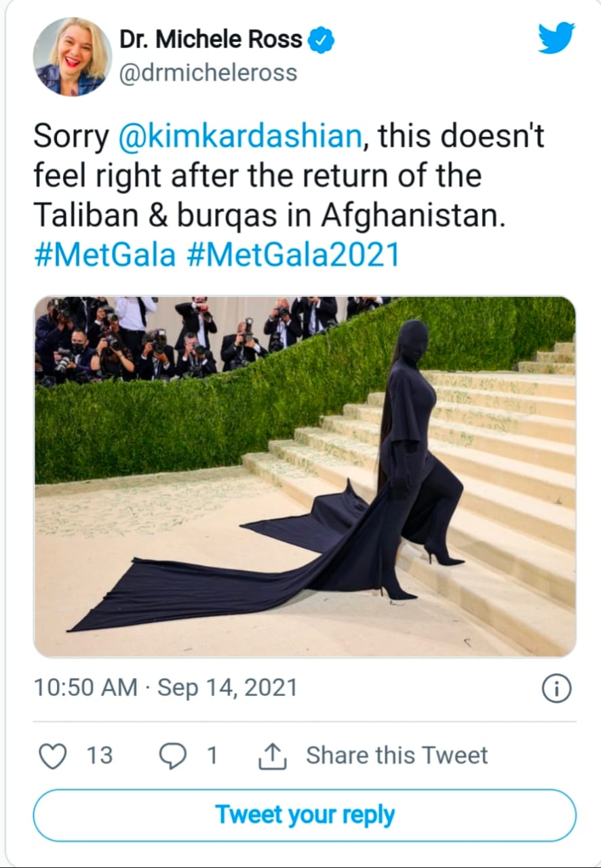The width and height of the screenshot is (601, 868).
Task: Click the reply speech bubble icon
Action: pos(172,755)
